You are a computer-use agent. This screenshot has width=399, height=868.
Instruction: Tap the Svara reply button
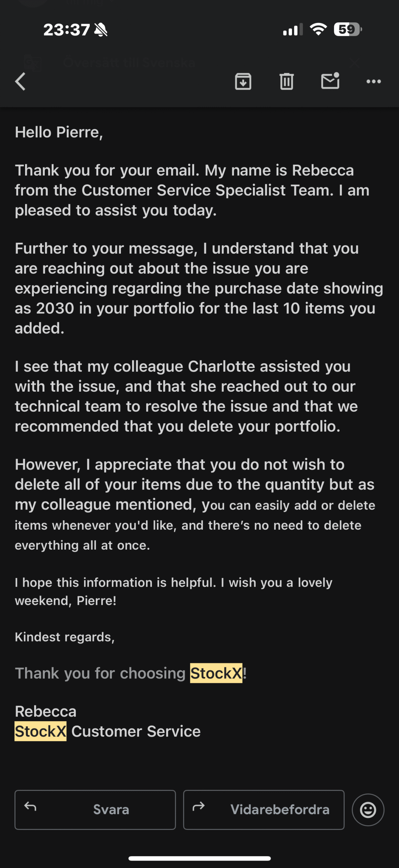[x=95, y=810]
